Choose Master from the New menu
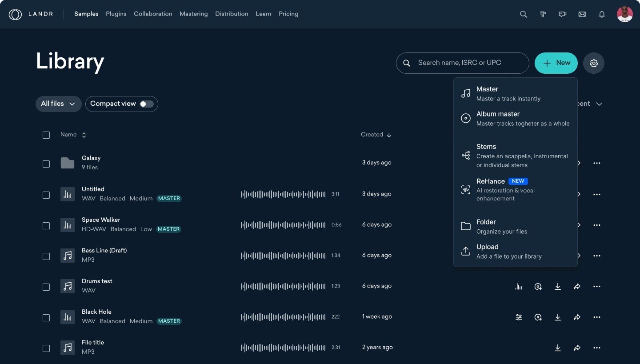The width and height of the screenshot is (640, 364). (x=516, y=94)
